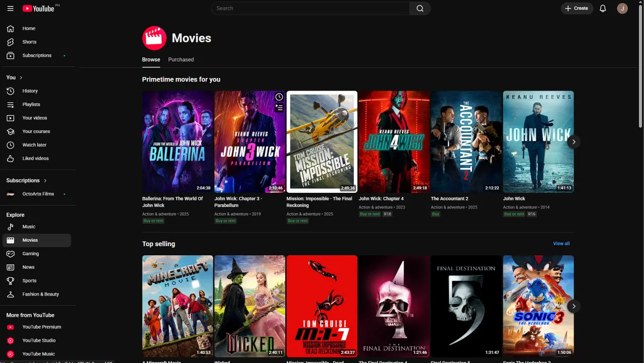Screen dimensions: 644x363
Task: Switch to the Purchased tab
Action: tap(181, 59)
